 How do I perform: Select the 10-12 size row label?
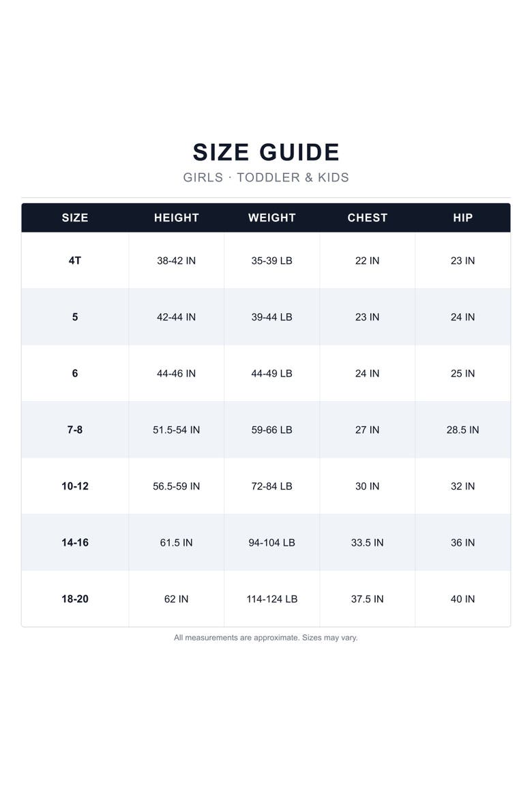click(75, 486)
